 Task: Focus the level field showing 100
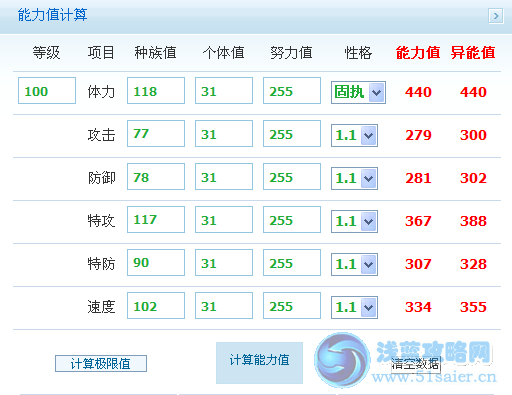click(47, 91)
